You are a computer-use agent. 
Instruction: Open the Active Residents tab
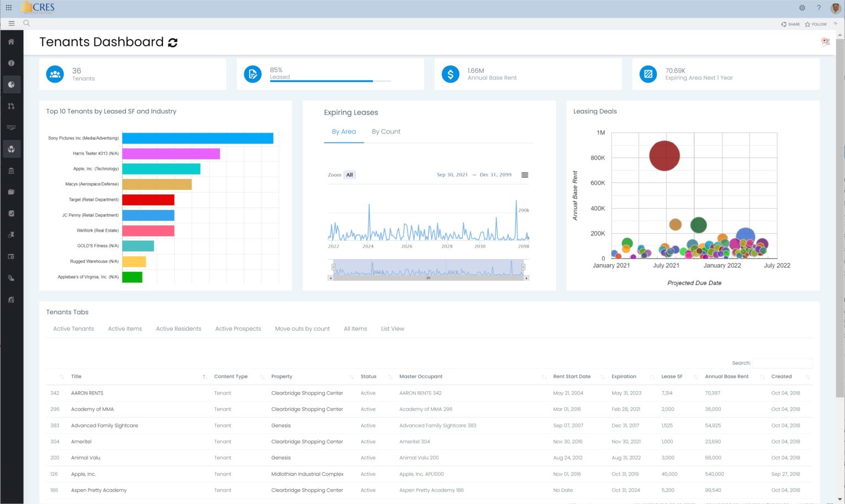point(178,328)
